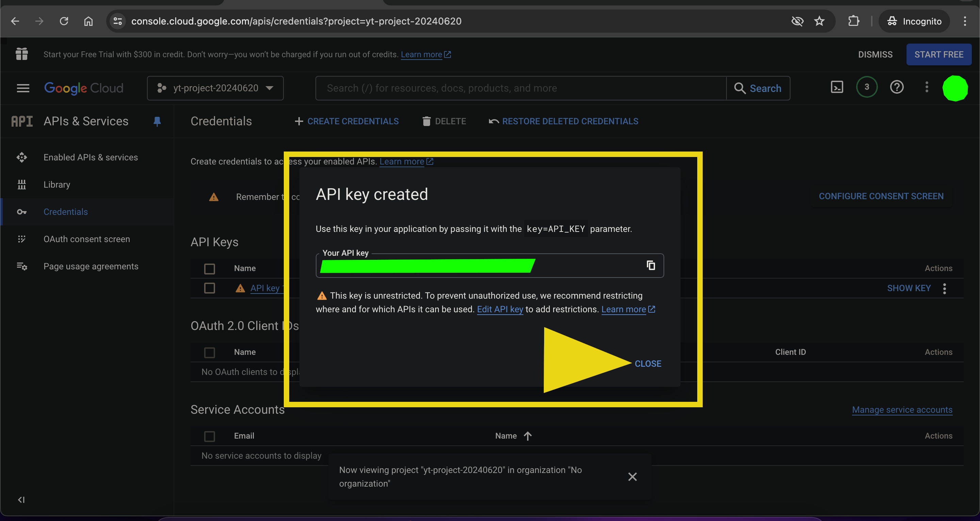Click the API key warning triangle icon
The image size is (980, 521).
click(x=240, y=288)
